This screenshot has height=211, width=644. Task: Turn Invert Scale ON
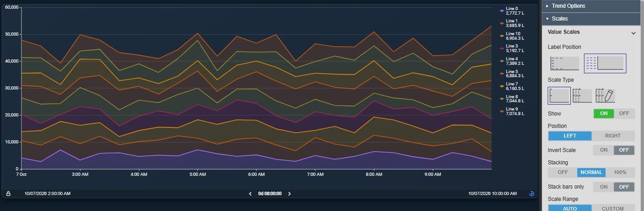tap(603, 150)
